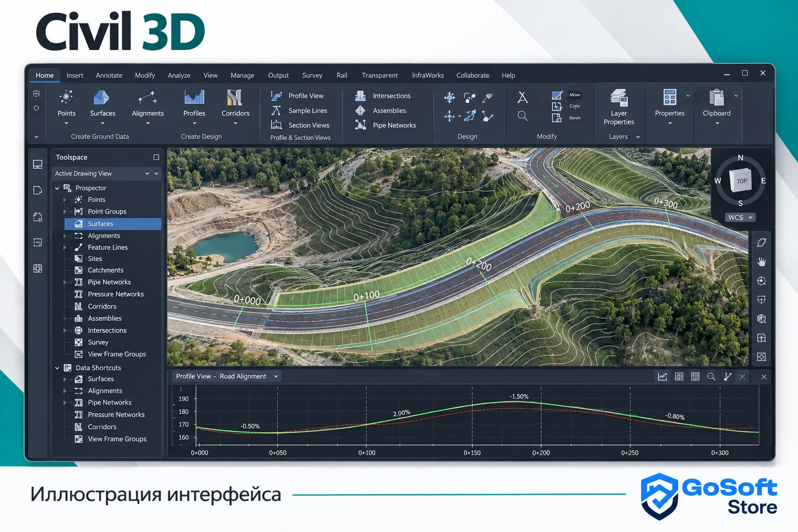Launch the Intersections tool
Image resolution: width=798 pixels, height=532 pixels.
(x=383, y=96)
